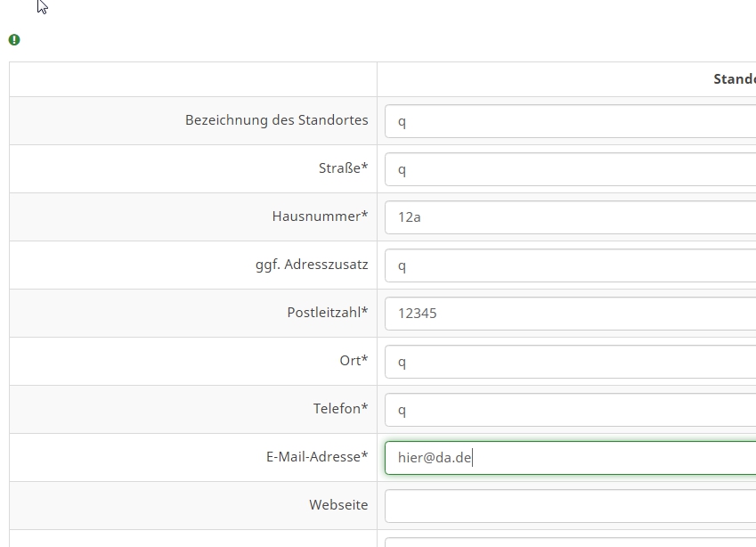
Task: Click the Ort* label text
Action: [354, 360]
